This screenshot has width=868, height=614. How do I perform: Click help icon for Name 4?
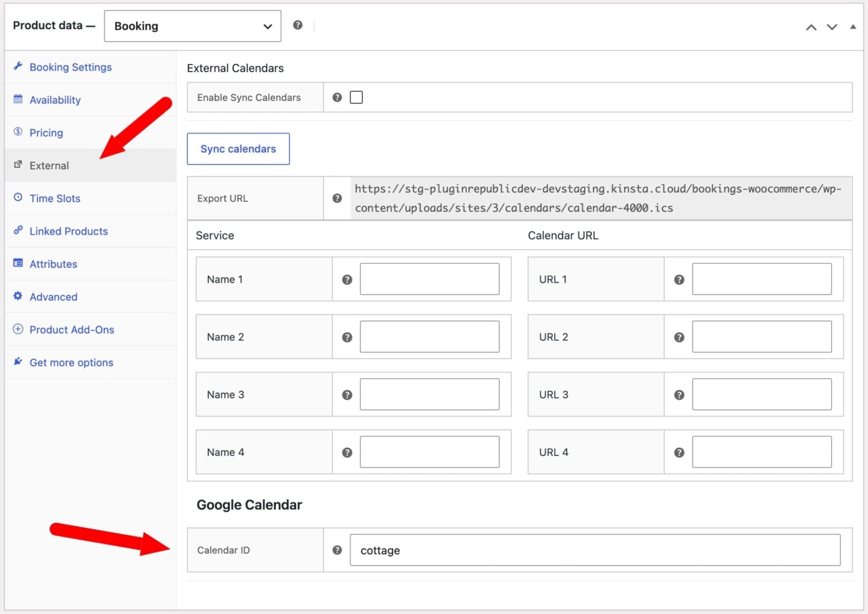[347, 452]
